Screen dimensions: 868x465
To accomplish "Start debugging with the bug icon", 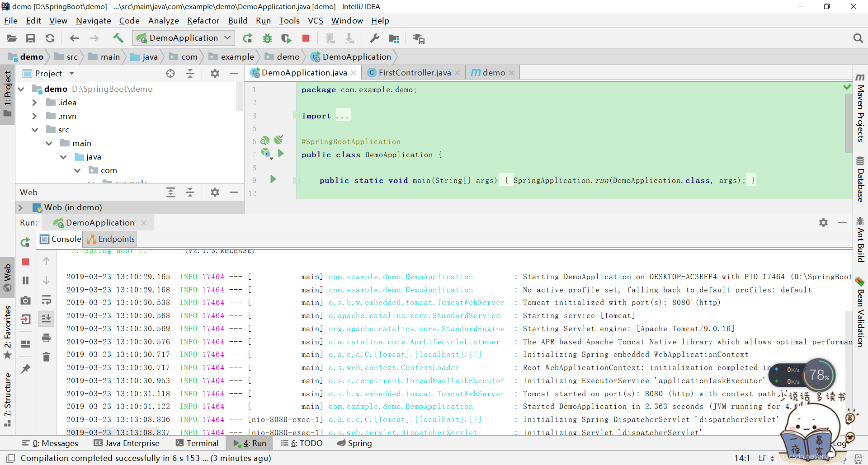I will pos(267,38).
